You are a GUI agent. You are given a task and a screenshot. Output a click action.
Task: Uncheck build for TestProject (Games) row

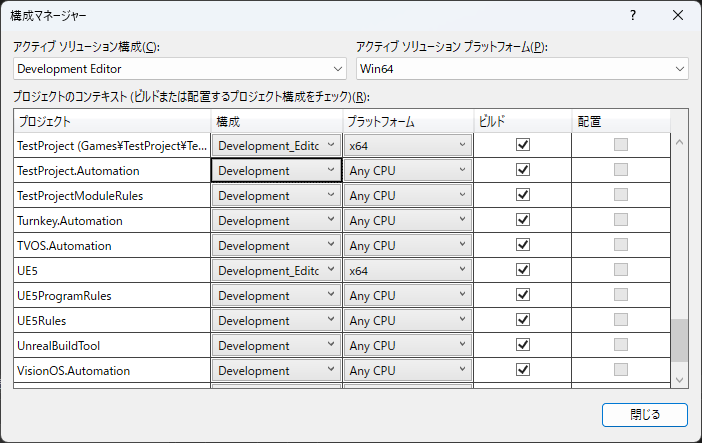tap(523, 145)
